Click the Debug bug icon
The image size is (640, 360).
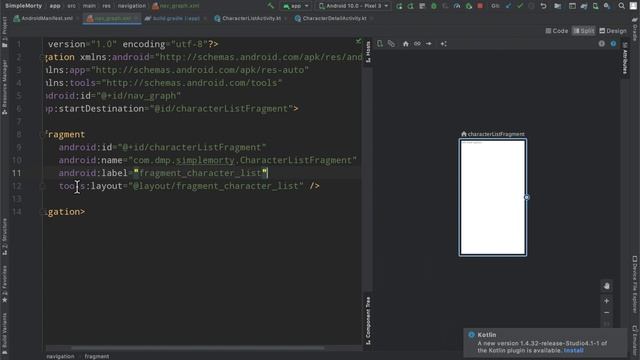(x=434, y=6)
